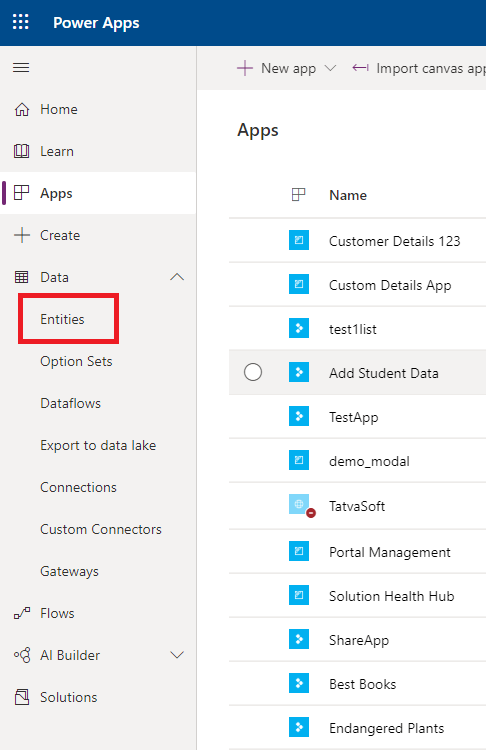The height and width of the screenshot is (750, 486).
Task: Open Connections under Data
Action: tap(78, 487)
